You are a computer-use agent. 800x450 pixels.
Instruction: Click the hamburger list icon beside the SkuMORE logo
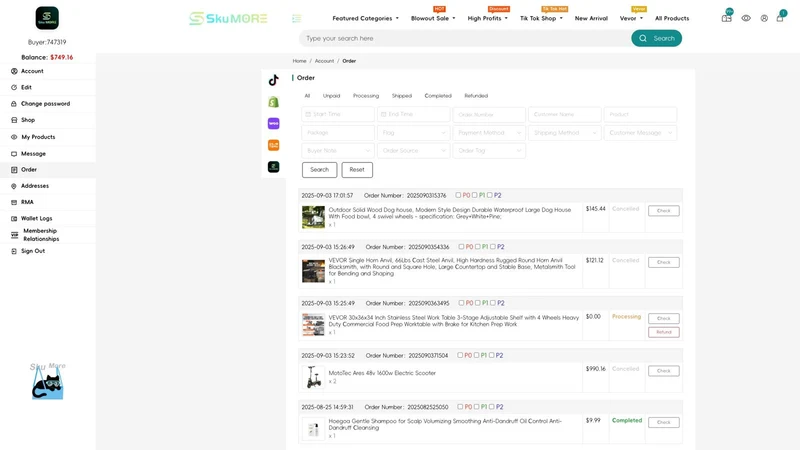pos(296,18)
